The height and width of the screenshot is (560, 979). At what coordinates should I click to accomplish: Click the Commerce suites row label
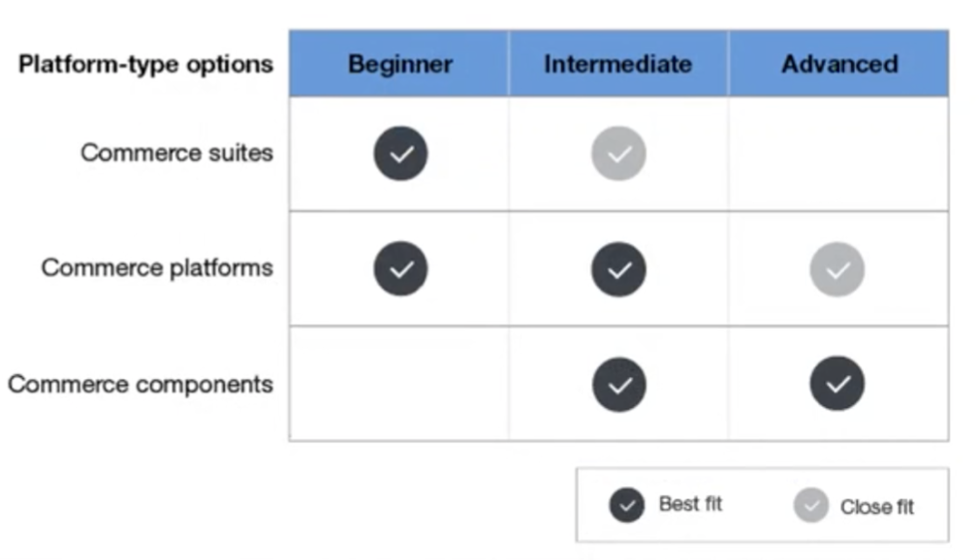click(x=176, y=153)
